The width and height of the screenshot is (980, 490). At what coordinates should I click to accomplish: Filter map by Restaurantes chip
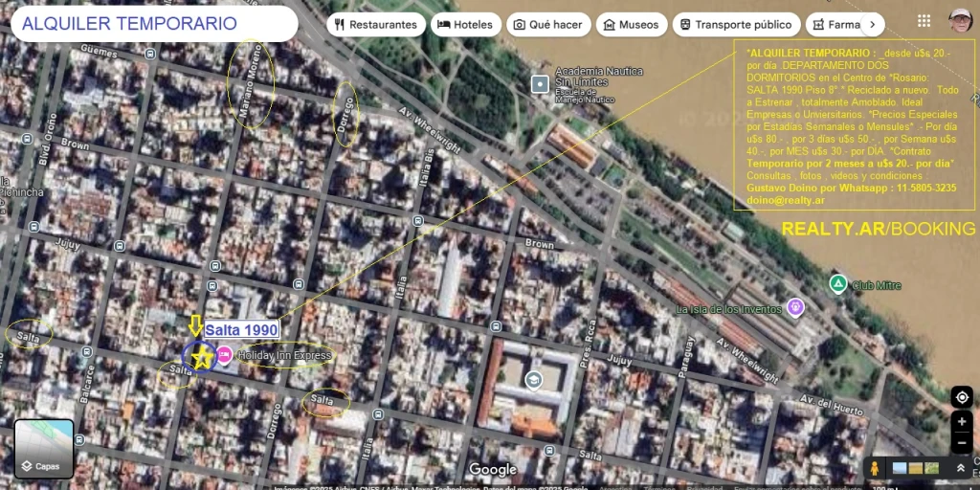click(376, 25)
